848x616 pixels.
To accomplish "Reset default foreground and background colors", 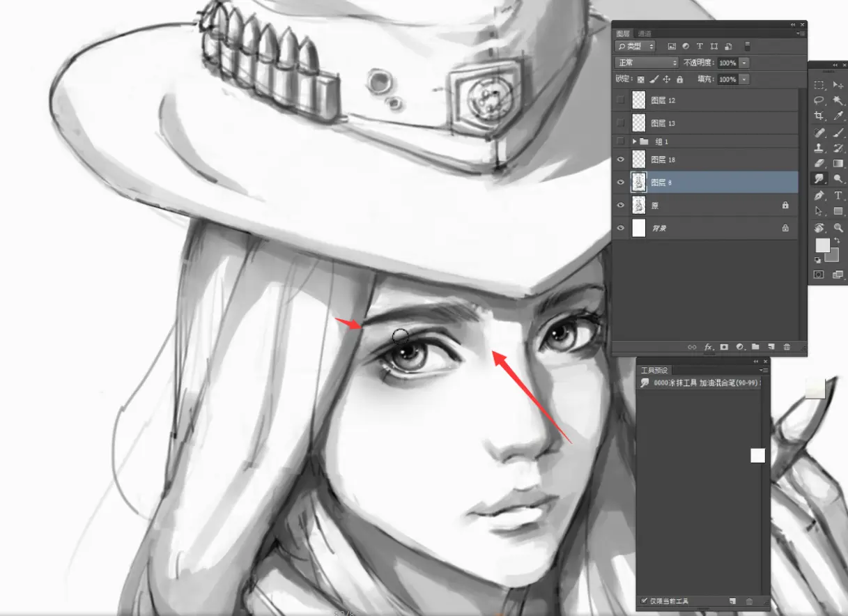I will [x=819, y=260].
